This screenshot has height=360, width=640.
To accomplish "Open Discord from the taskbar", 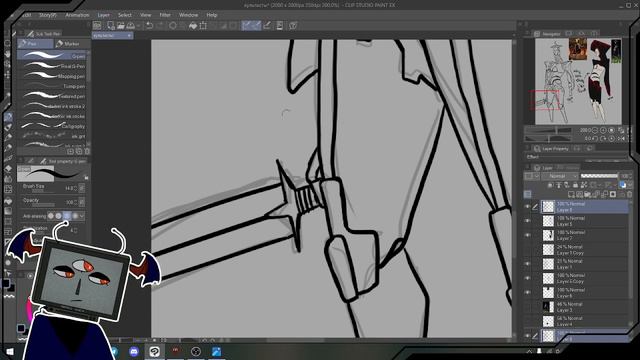I will click(x=134, y=351).
